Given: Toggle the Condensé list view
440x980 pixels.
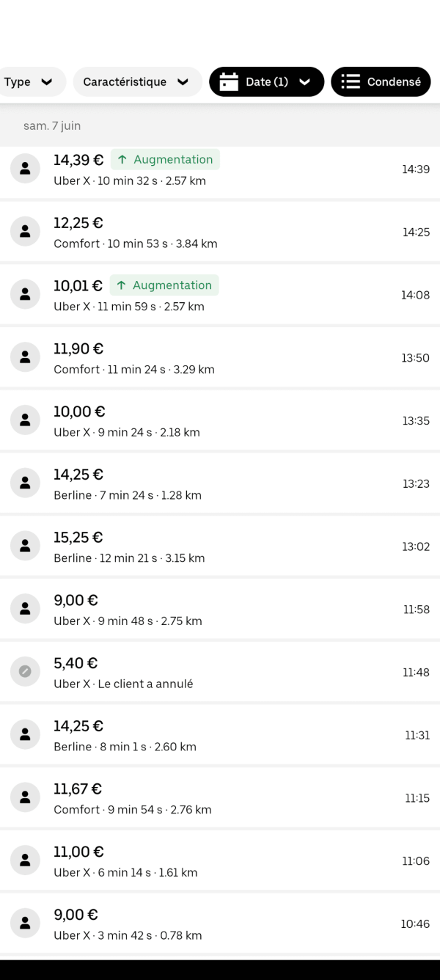Looking at the screenshot, I should click(381, 81).
